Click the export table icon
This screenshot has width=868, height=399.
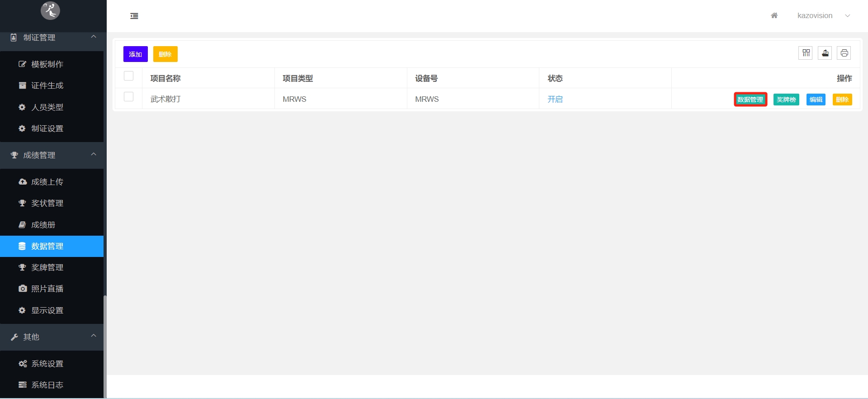pos(825,53)
